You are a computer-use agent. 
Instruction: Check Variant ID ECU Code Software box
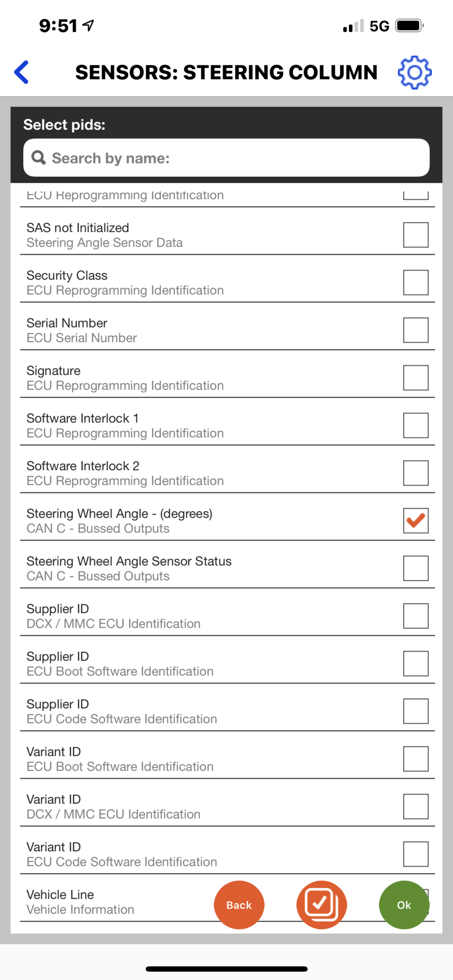[x=416, y=854]
